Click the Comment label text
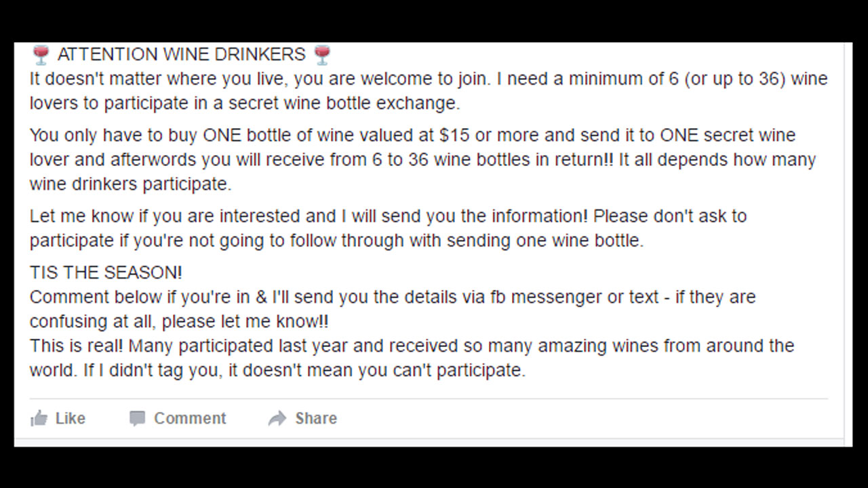Viewport: 868px width, 488px height. tap(190, 418)
